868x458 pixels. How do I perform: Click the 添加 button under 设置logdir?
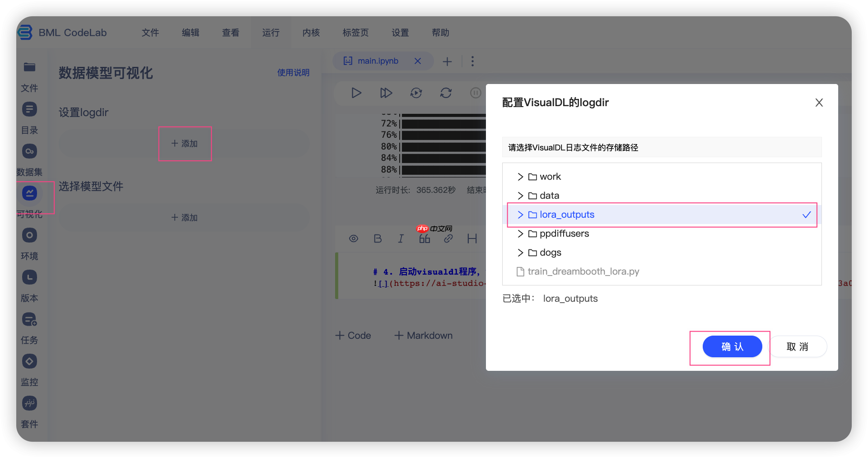coord(185,143)
